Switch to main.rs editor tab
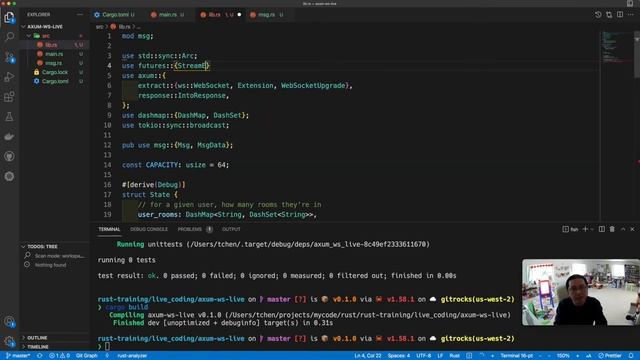Image resolution: width=640 pixels, height=360 pixels. pos(167,15)
